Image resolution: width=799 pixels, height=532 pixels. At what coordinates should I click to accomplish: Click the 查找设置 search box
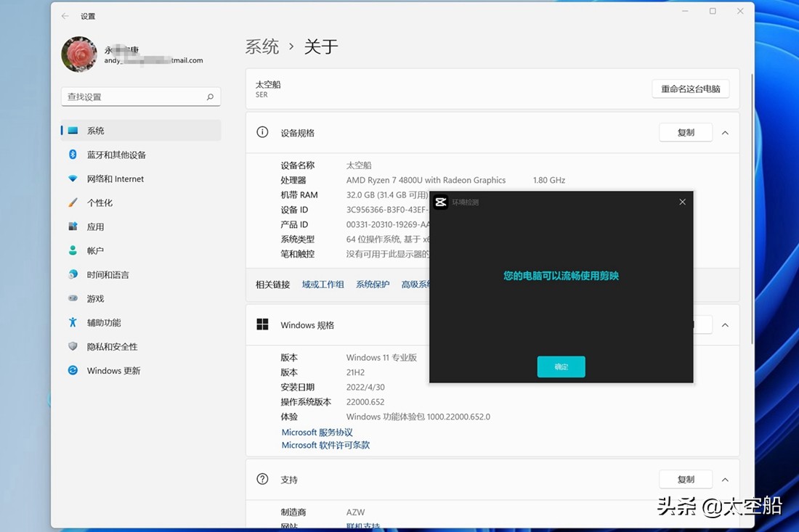click(x=140, y=96)
